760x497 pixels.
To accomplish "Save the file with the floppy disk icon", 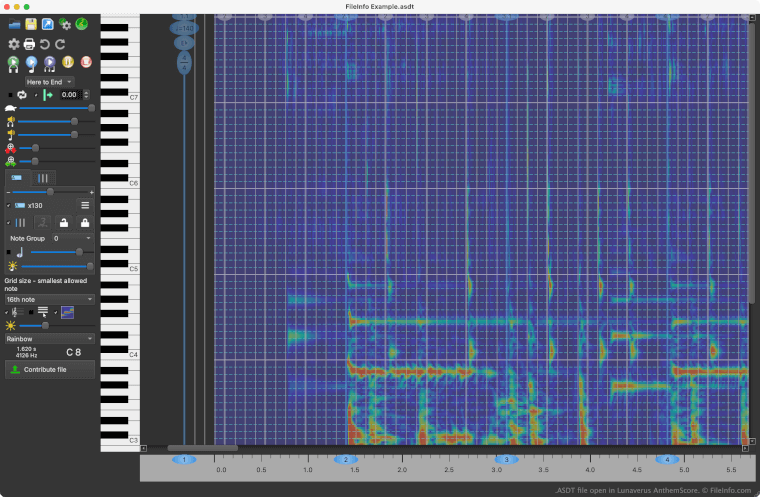I will point(31,24).
